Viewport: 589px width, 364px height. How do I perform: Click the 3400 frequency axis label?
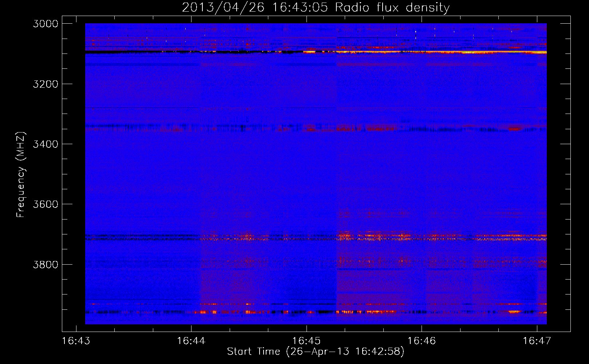(46, 144)
